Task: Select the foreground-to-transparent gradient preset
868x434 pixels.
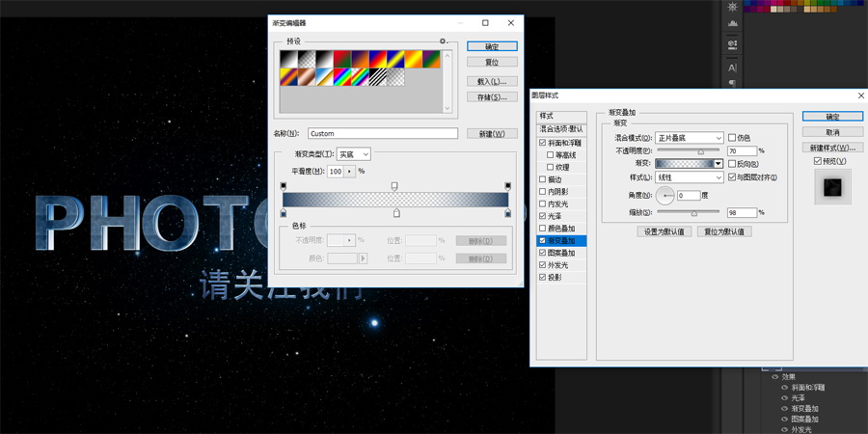Action: [306, 59]
